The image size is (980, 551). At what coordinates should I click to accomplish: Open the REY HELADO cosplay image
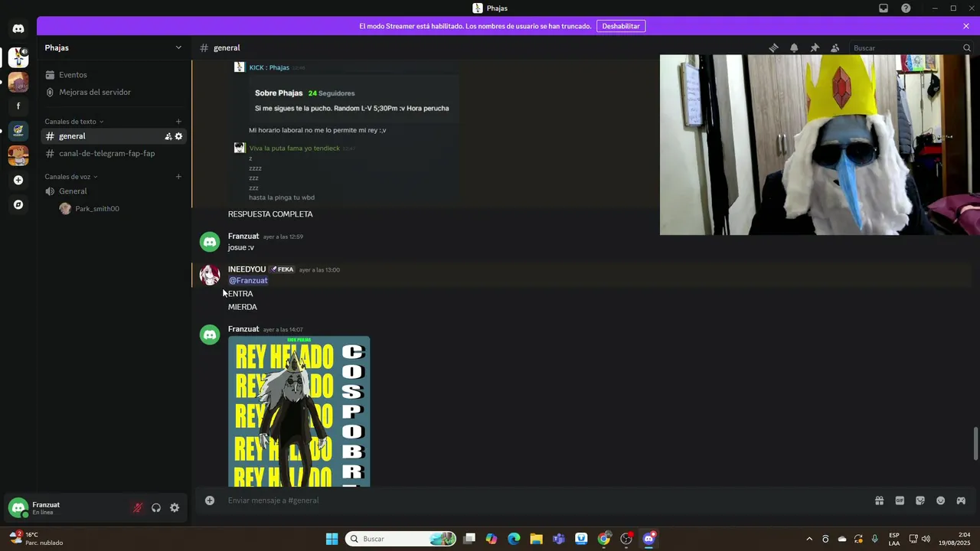pyautogui.click(x=299, y=411)
